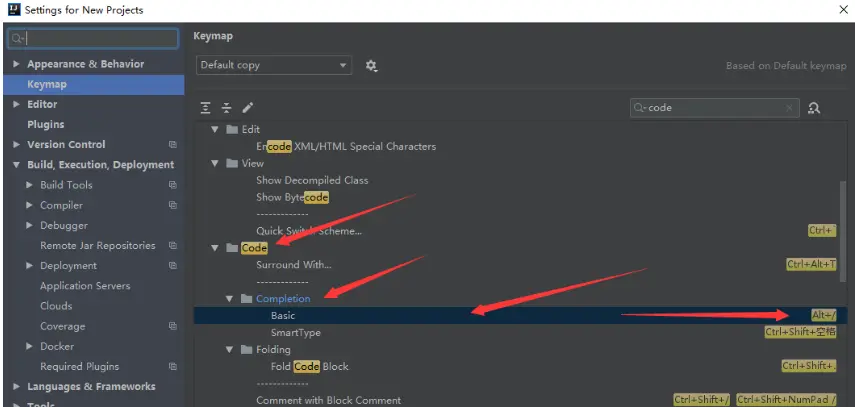The width and height of the screenshot is (855, 407).
Task: Select the Surround With action
Action: pyautogui.click(x=515, y=265)
